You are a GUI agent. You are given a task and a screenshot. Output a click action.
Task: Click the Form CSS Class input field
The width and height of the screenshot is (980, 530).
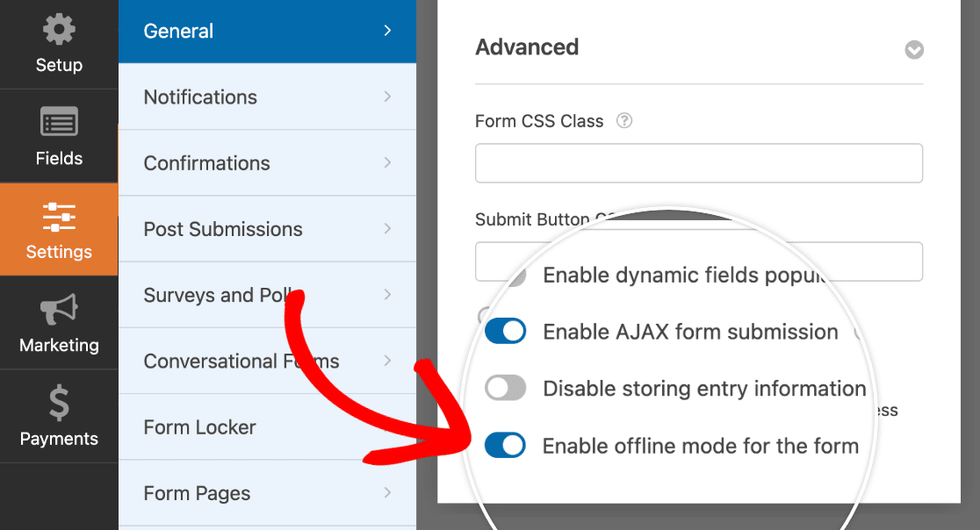tap(698, 163)
